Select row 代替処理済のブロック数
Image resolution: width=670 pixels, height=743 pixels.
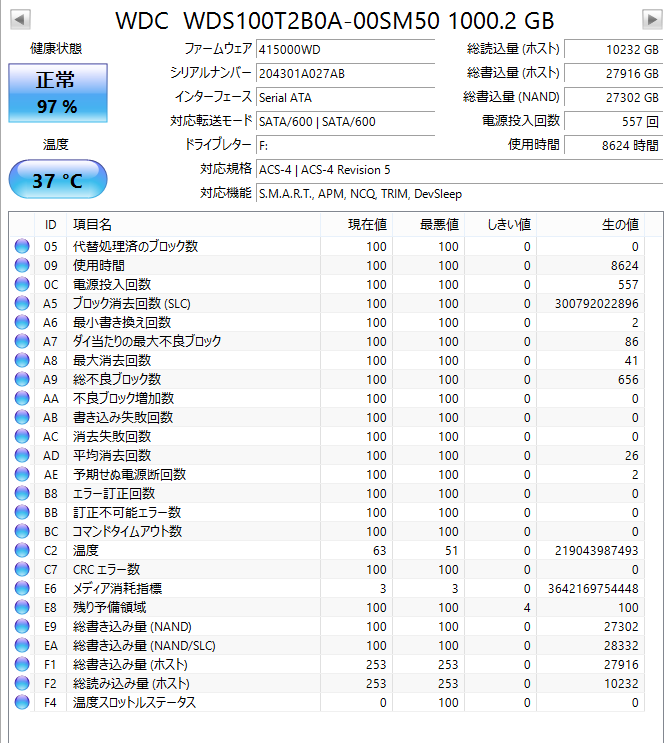327,246
